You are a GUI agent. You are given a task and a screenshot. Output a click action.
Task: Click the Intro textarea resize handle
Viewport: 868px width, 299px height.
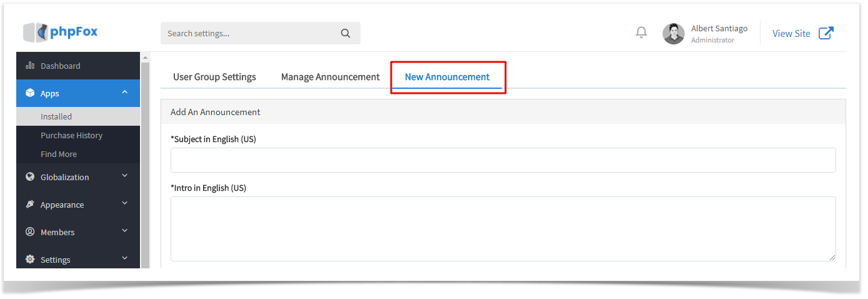tap(832, 257)
